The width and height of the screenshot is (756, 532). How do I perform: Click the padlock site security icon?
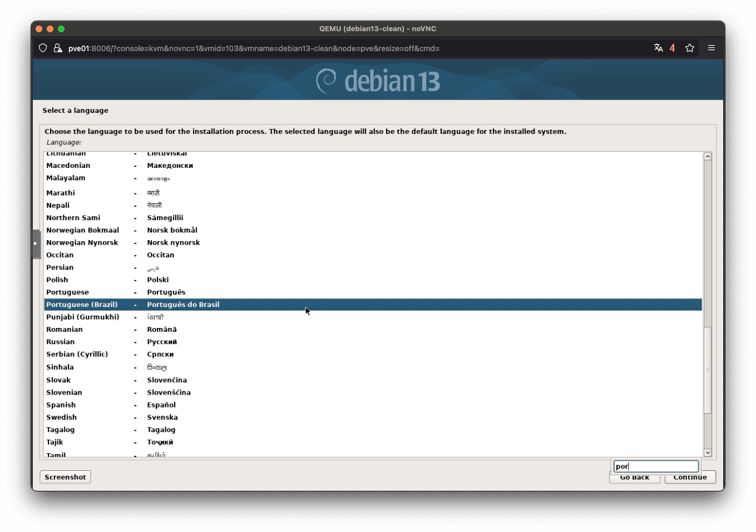pos(57,48)
